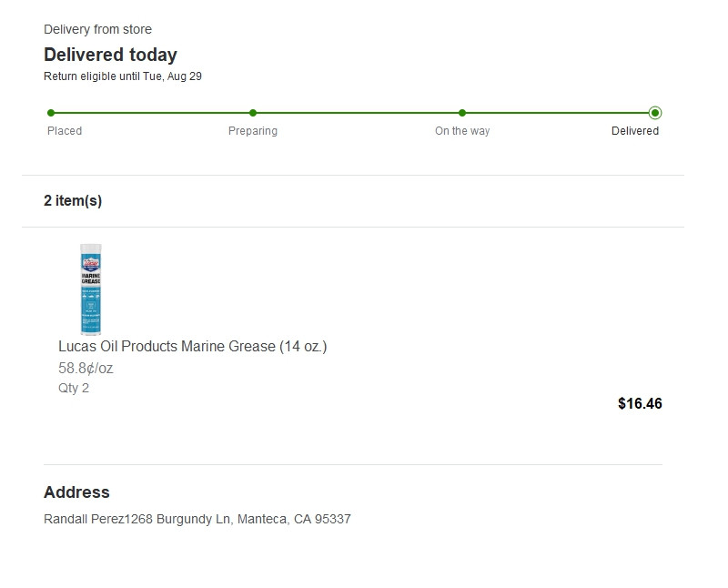Click the Burgundy Ln delivery address
This screenshot has height=588, width=728.
(197, 519)
